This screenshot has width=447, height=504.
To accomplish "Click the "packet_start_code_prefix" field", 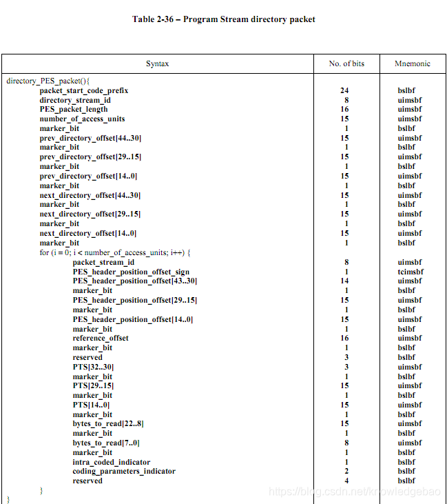I will coord(84,90).
